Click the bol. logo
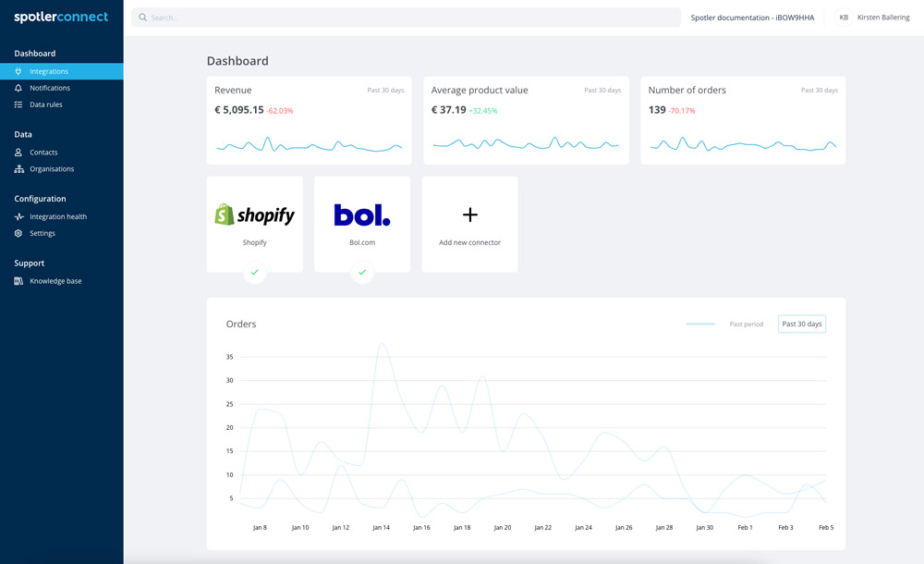This screenshot has height=564, width=924. pos(362,215)
